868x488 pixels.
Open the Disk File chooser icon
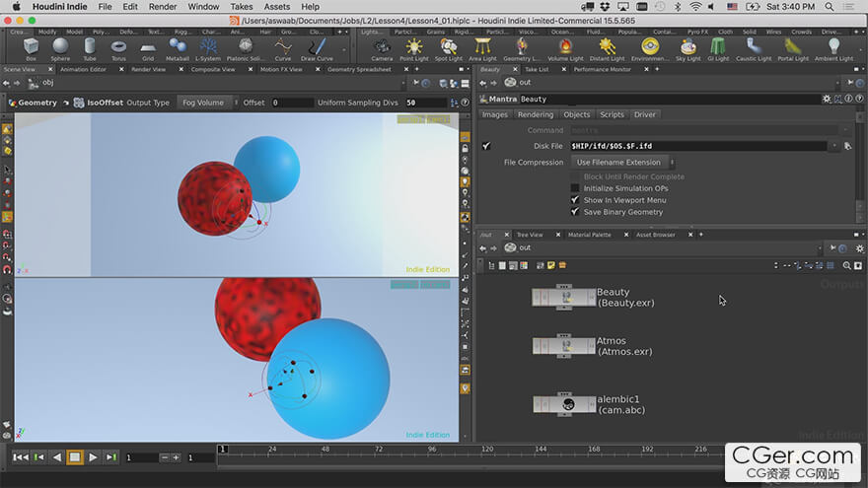point(847,146)
